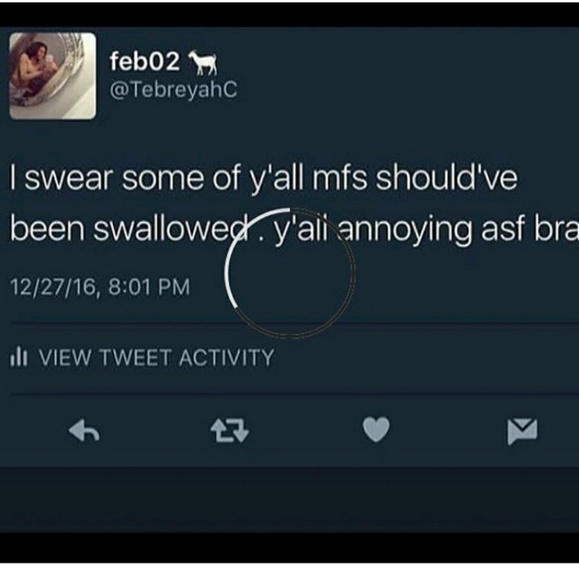The height and width of the screenshot is (580, 579).
Task: Share via the envelope message icon
Action: (522, 431)
